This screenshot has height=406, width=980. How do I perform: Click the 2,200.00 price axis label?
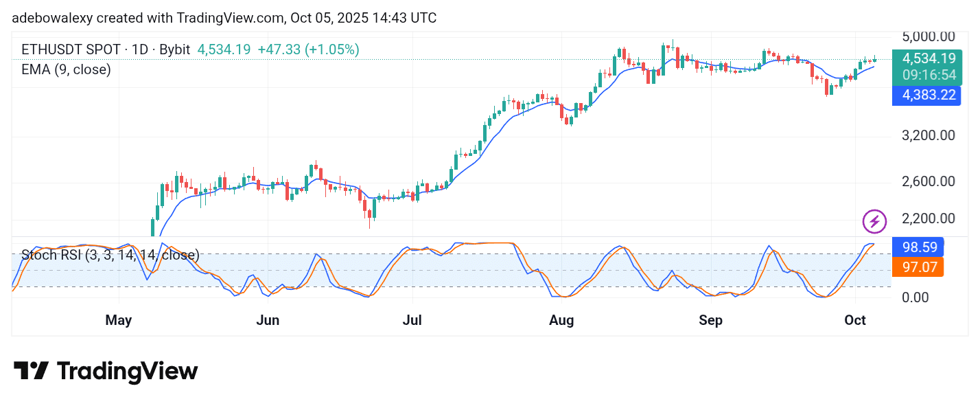(x=928, y=218)
